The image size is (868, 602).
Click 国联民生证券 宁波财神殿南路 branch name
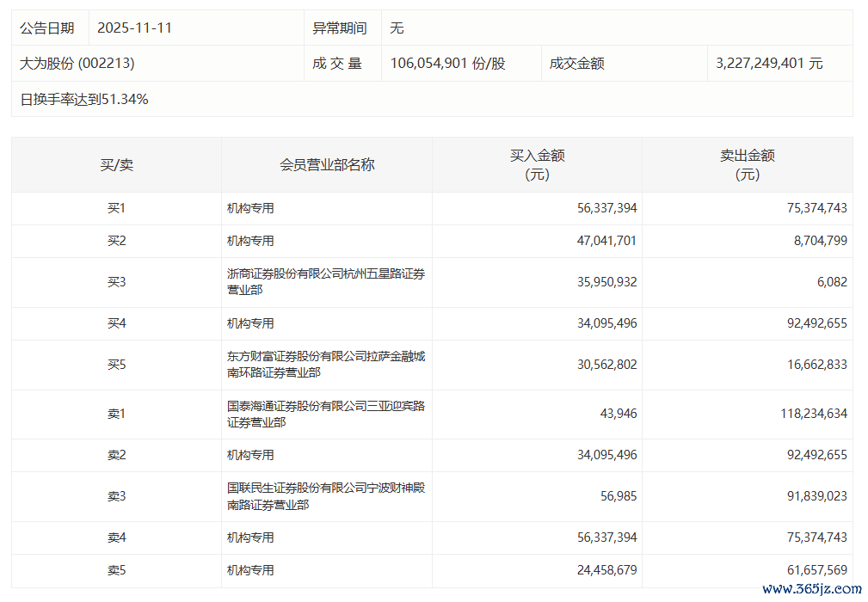click(x=326, y=496)
